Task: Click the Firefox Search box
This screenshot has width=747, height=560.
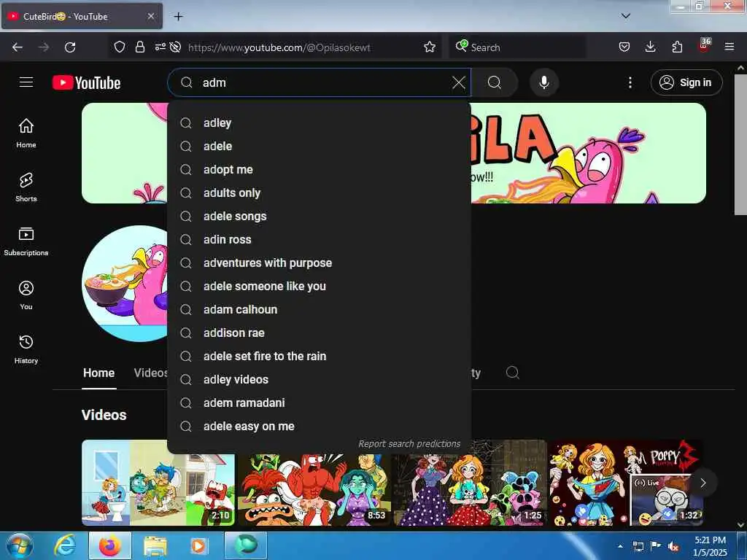Action: [517, 47]
